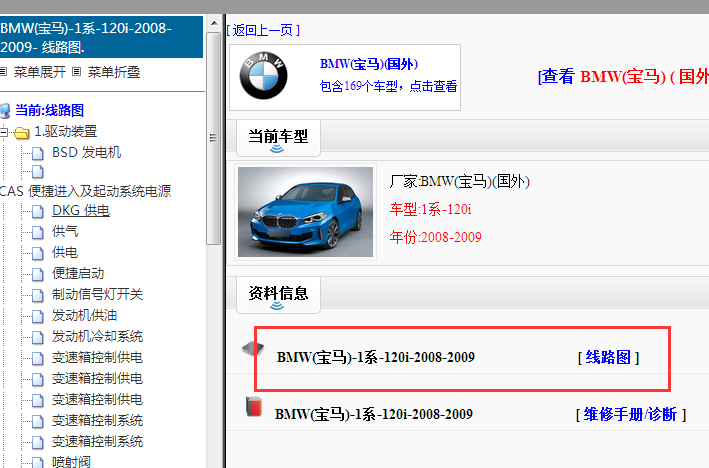Click BMW(宝马)-1系-120i-2008-2009 in 线路图 row
This screenshot has height=468, width=709.
coord(376,357)
